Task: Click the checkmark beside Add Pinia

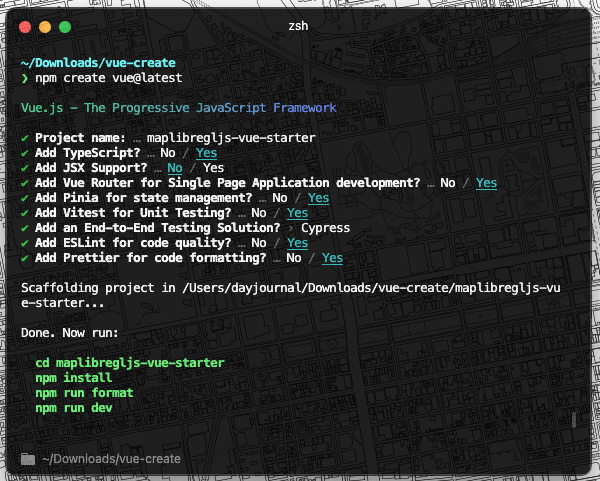Action: click(25, 198)
